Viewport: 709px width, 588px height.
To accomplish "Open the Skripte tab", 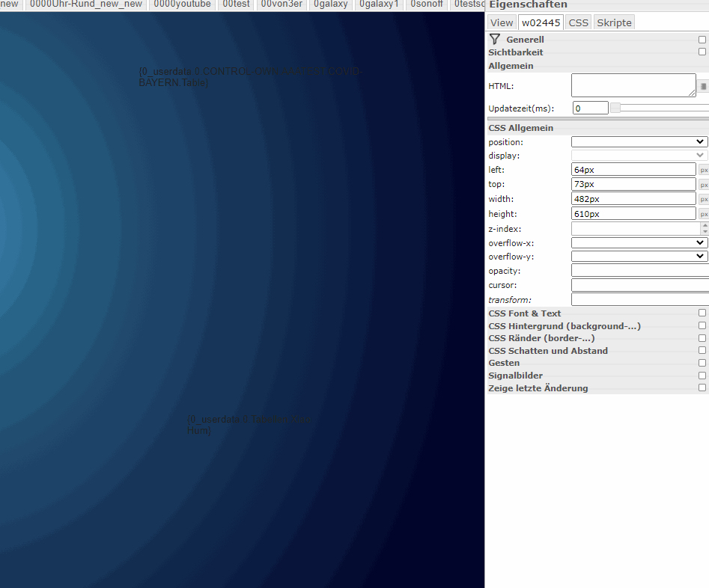I will 614,22.
